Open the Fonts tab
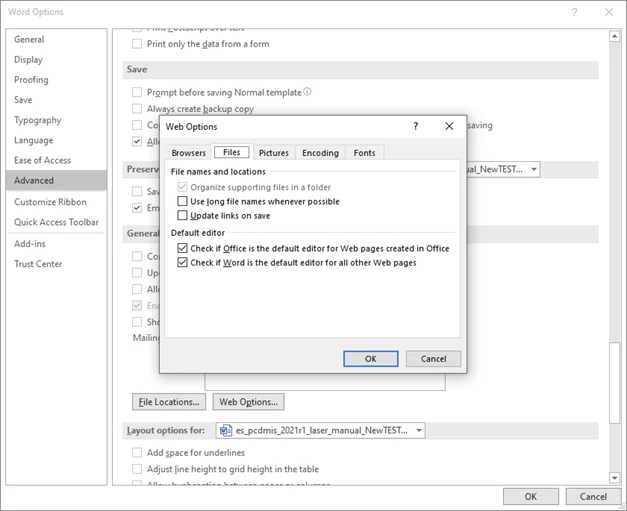627x511 pixels. pos(364,153)
